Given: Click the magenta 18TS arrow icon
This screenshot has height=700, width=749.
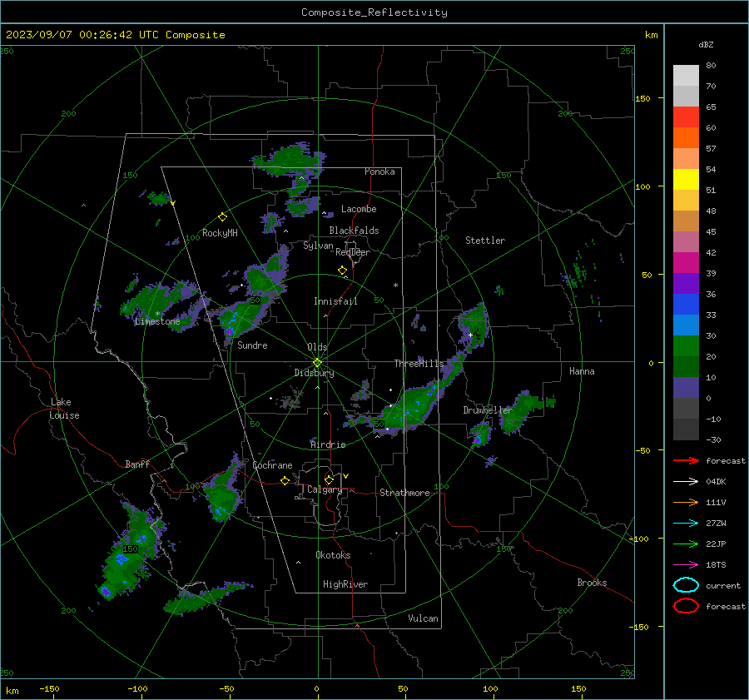Looking at the screenshot, I should pyautogui.click(x=686, y=565).
